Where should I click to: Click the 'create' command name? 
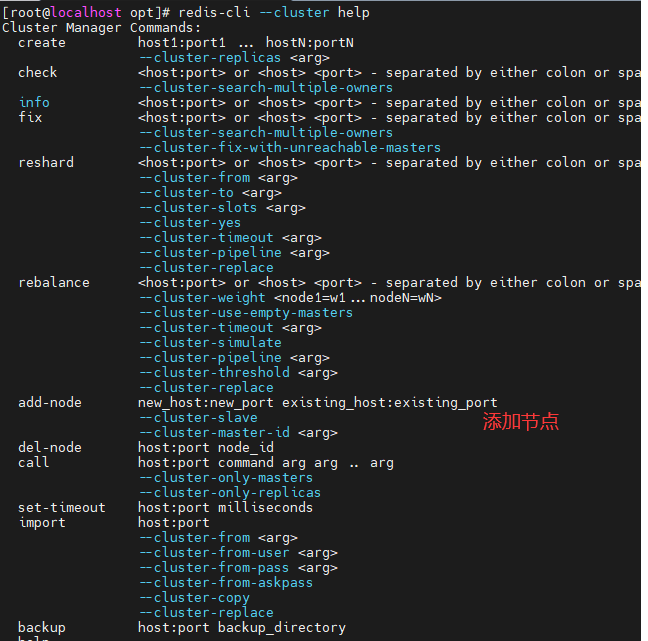point(42,43)
